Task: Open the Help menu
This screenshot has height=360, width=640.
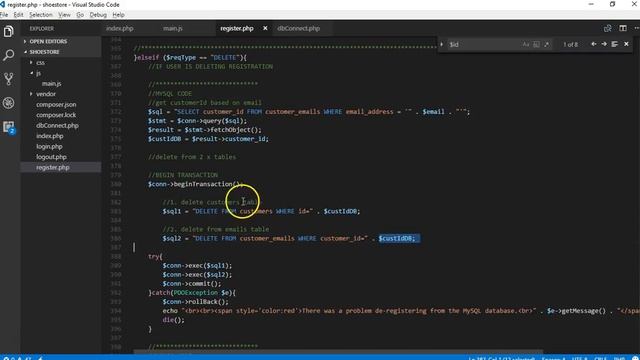Action: [x=118, y=15]
